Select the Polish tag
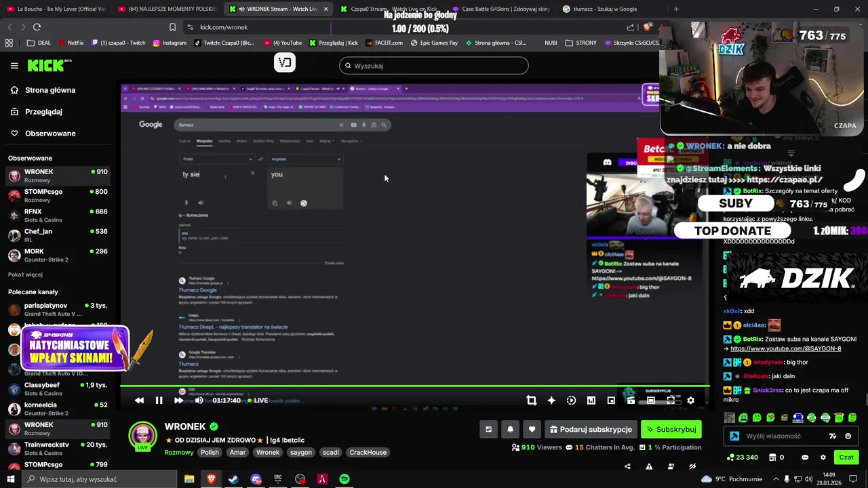This screenshot has width=868, height=488. [x=210, y=452]
